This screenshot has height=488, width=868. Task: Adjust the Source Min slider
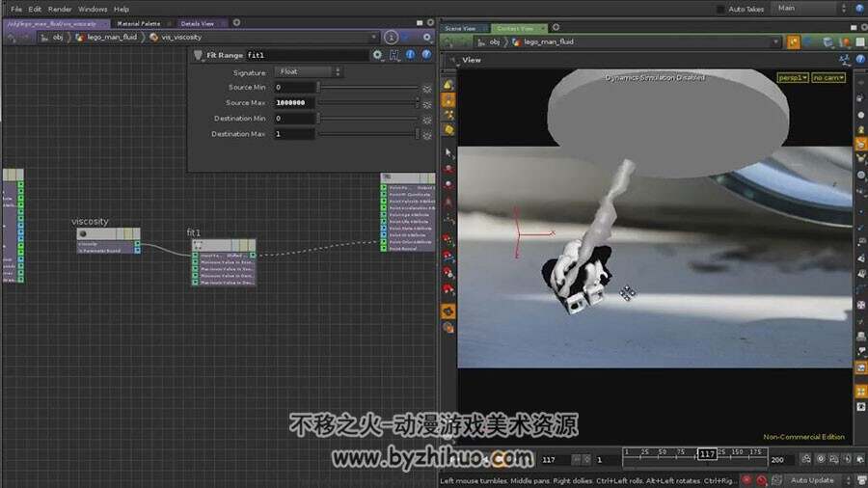(x=367, y=88)
